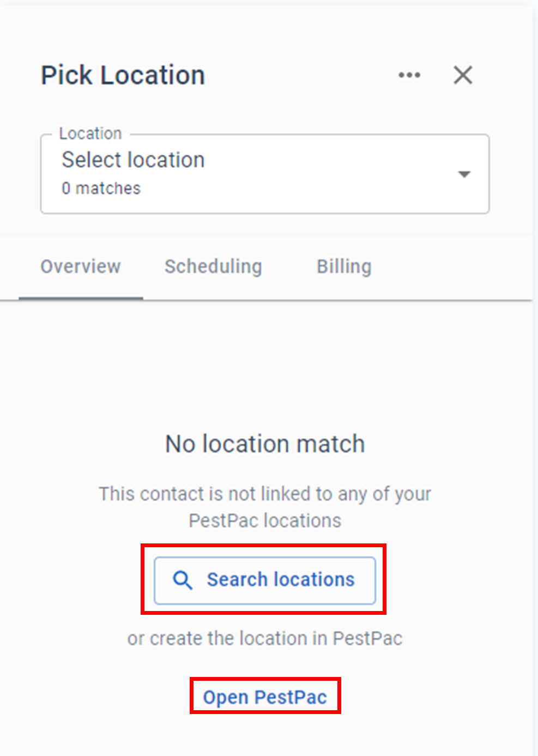The height and width of the screenshot is (756, 538).
Task: Close the Pick Location panel
Action: click(463, 75)
